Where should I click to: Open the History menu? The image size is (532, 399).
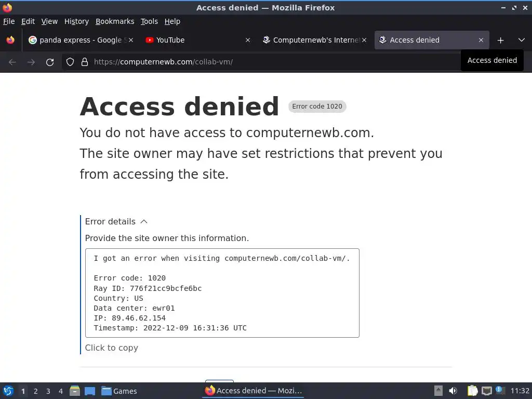[x=76, y=21]
